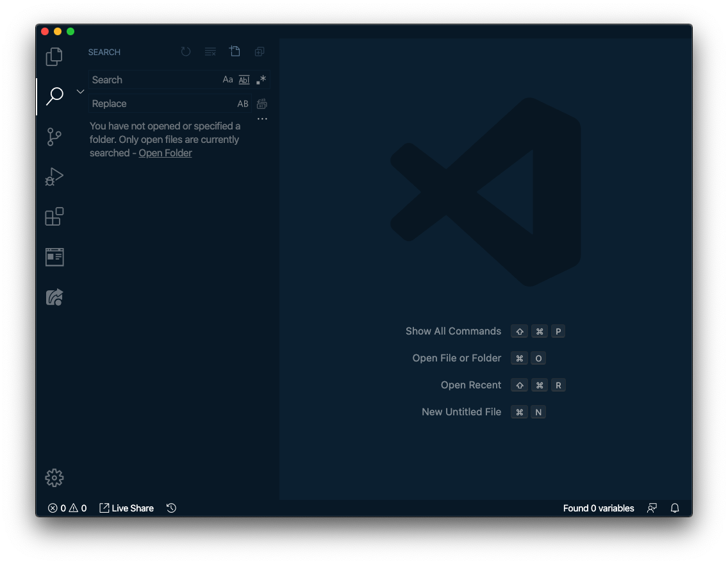Open a New Search Editor
This screenshot has width=728, height=564.
[x=235, y=51]
